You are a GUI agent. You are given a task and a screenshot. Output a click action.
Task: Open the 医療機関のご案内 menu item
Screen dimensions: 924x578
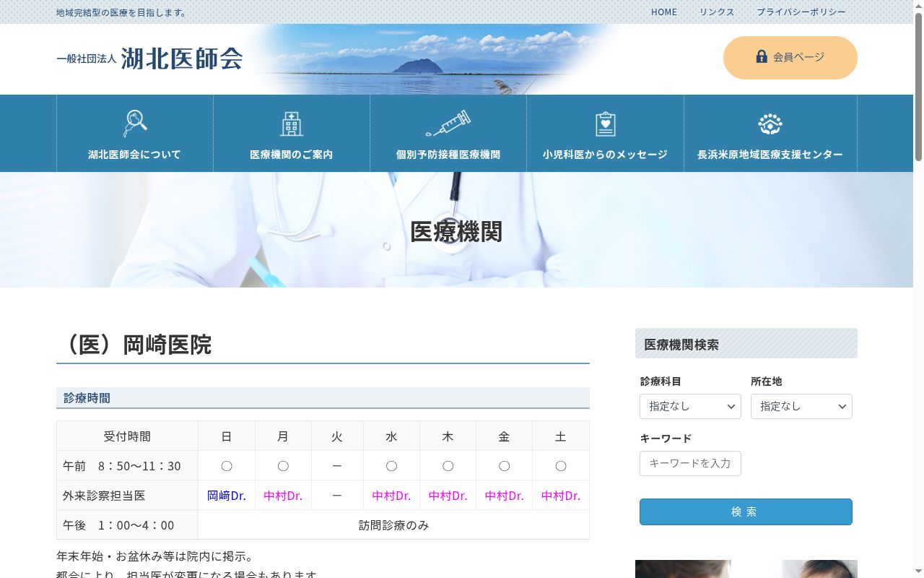pyautogui.click(x=292, y=133)
